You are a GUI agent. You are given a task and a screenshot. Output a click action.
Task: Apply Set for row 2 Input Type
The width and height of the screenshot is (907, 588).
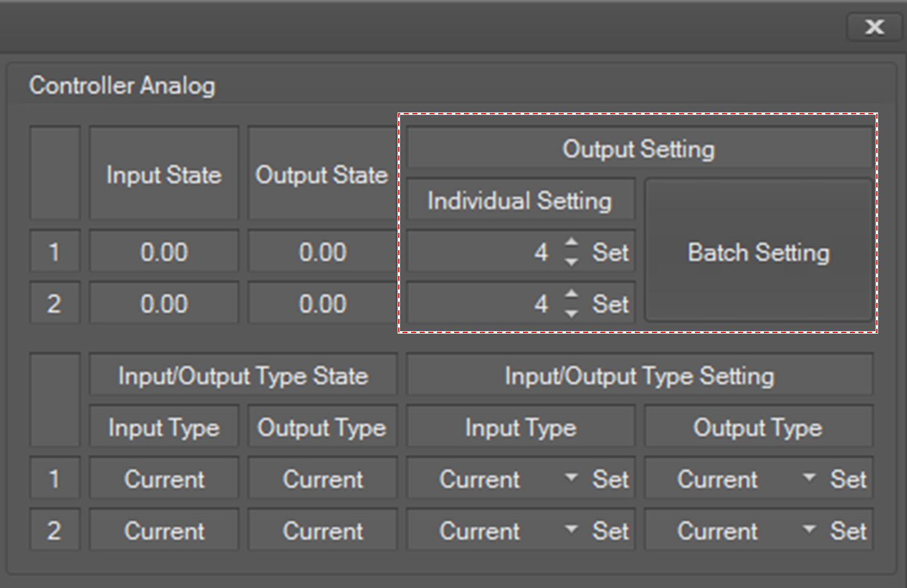[x=610, y=531]
